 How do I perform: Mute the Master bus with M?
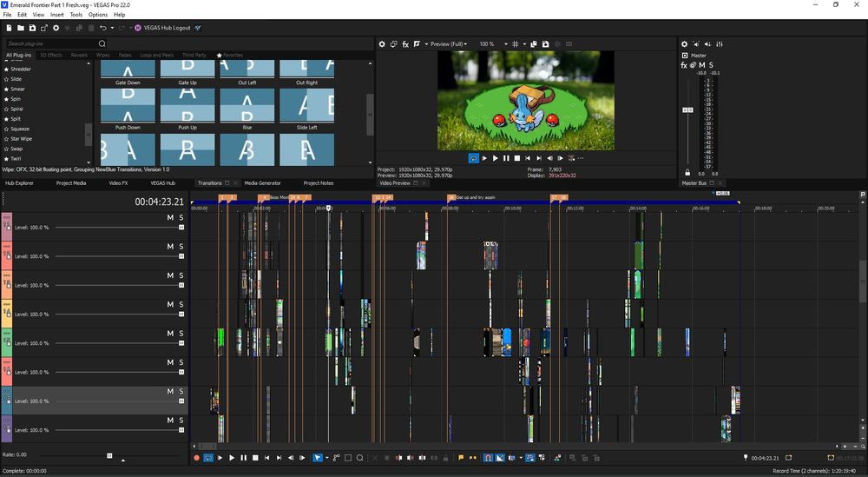tap(702, 65)
